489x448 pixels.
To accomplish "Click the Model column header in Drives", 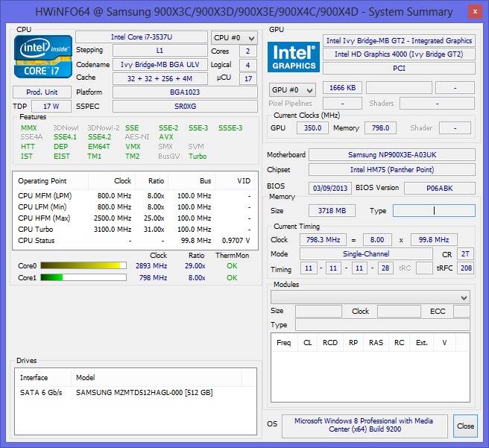I will [x=157, y=377].
